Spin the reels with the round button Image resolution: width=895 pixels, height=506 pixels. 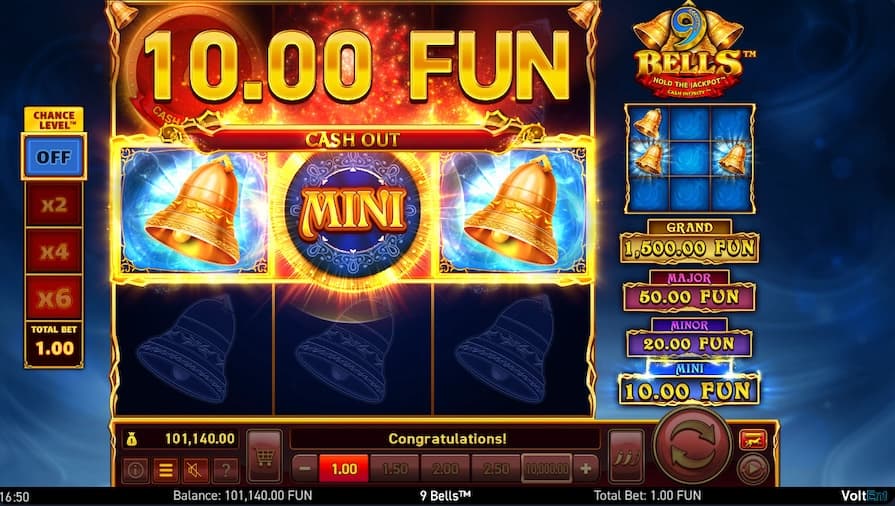coord(692,445)
